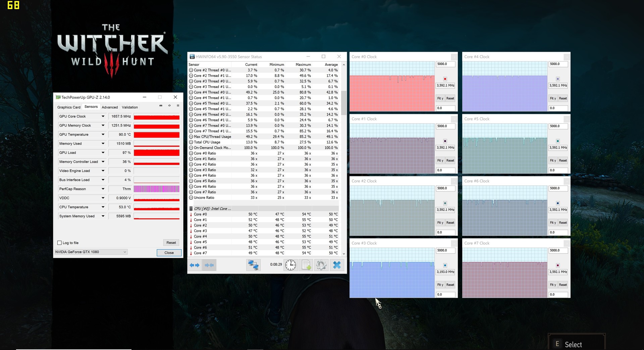Viewport: 644px width, 350px height.
Task: Open the NVIDIA GeForce GTX 1080 selector
Action: [91, 252]
